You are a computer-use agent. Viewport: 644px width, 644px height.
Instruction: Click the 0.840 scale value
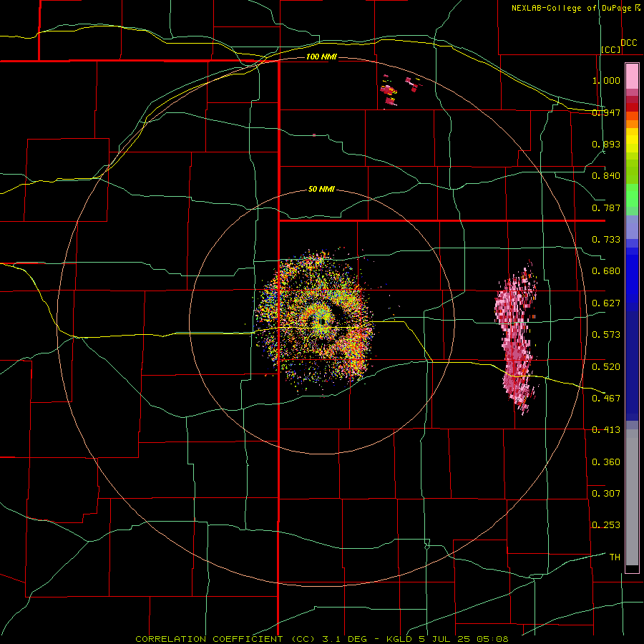tap(606, 176)
